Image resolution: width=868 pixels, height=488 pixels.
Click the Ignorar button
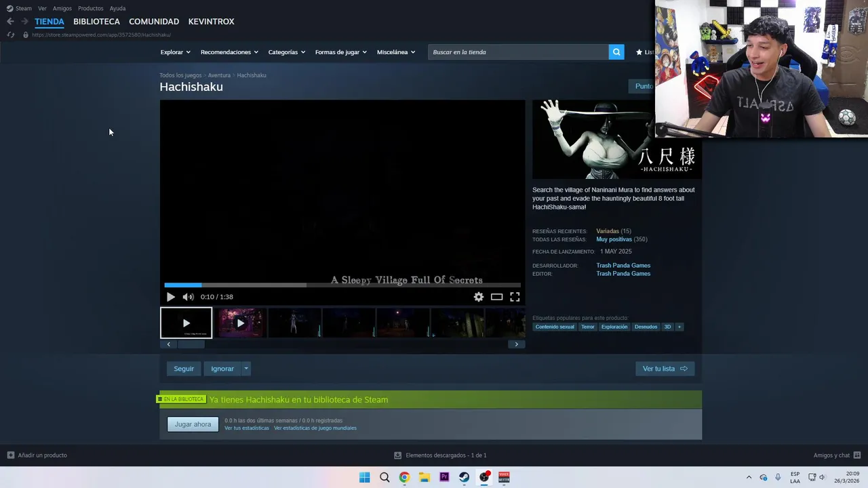(x=222, y=369)
